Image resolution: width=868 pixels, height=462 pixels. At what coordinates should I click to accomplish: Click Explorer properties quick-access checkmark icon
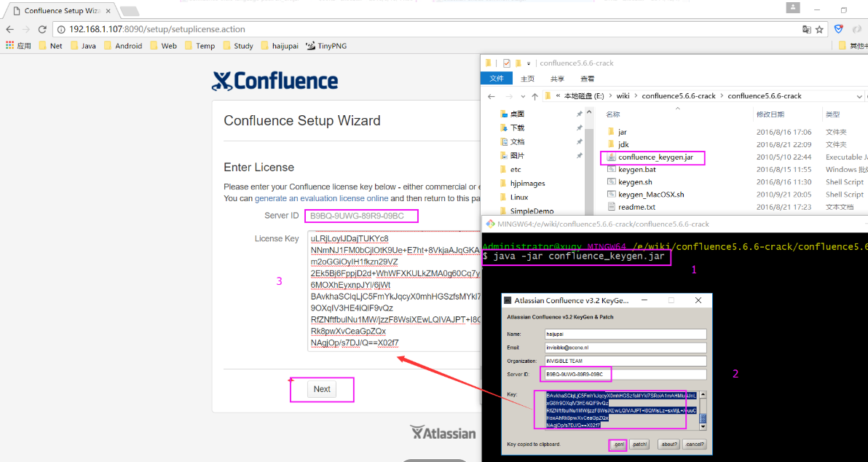[507, 63]
